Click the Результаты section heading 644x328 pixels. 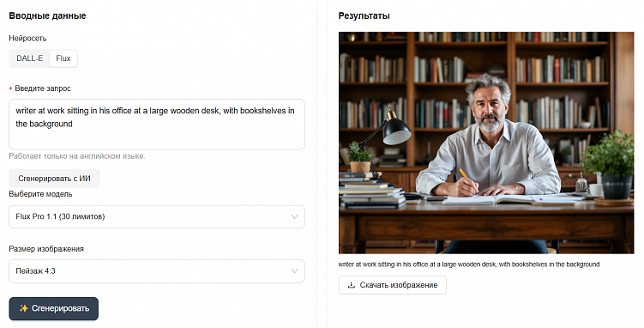point(364,16)
